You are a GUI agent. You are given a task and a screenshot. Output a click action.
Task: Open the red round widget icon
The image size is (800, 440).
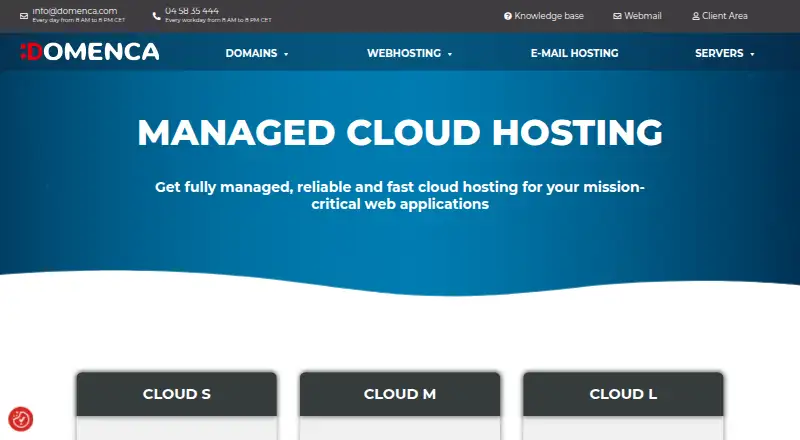point(21,419)
